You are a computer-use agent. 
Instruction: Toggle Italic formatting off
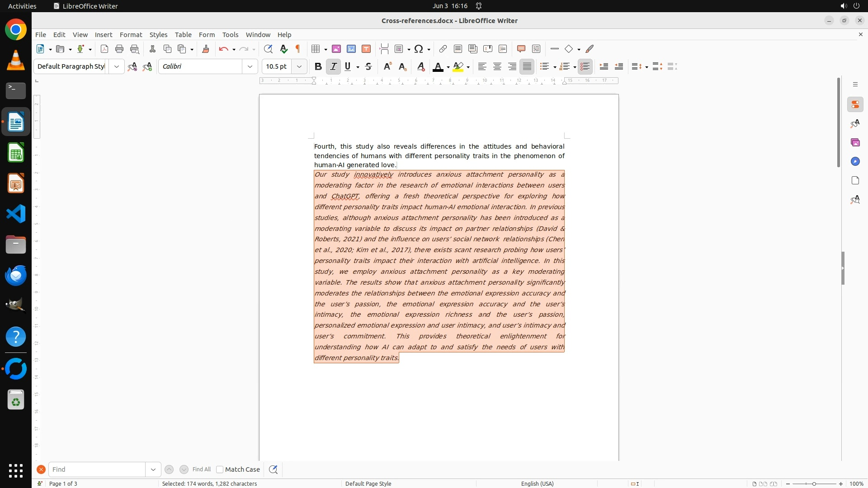point(333,66)
